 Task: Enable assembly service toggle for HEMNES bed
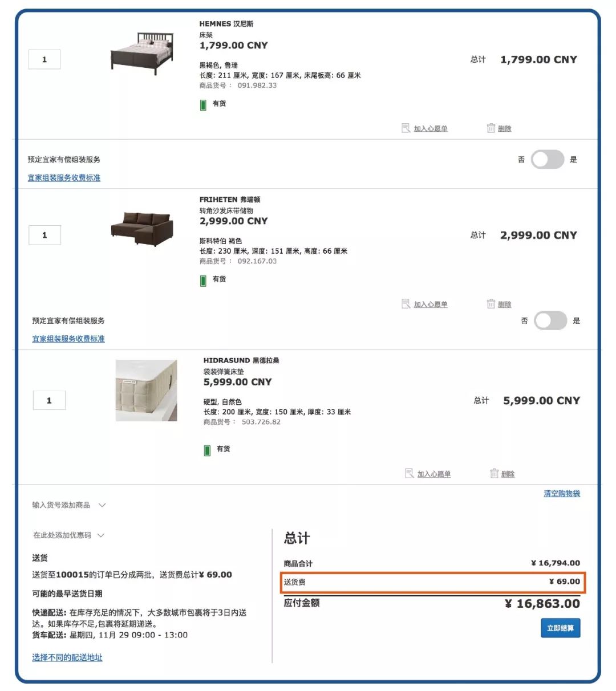click(x=546, y=160)
